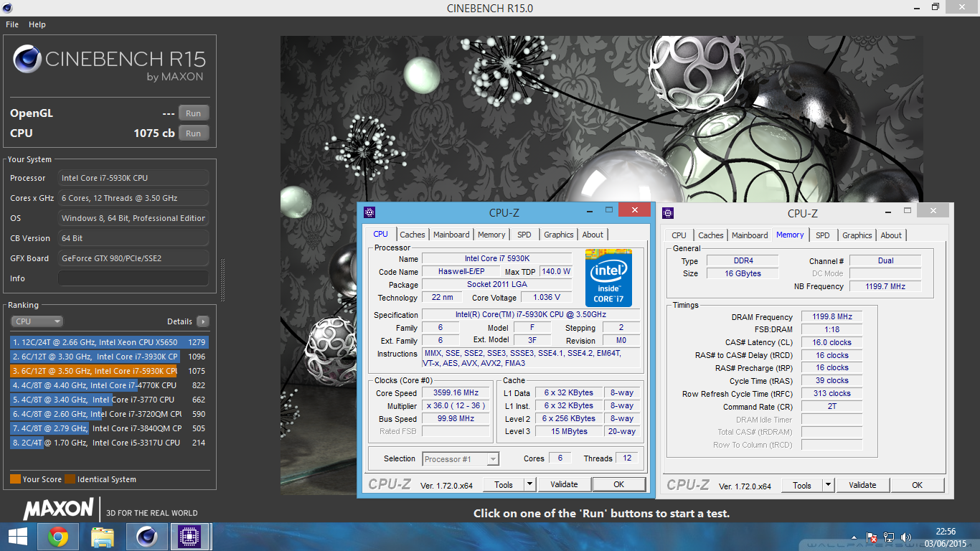This screenshot has width=980, height=551.
Task: Open Tools dropdown arrow in right CPU-Z
Action: click(x=829, y=486)
